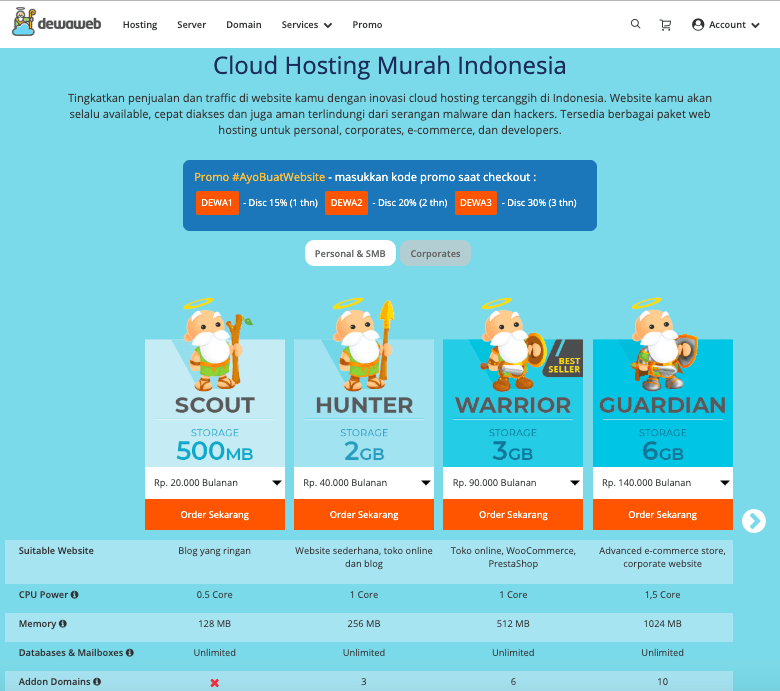Click Order Sekarang for Guardian plan
The image size is (780, 691).
pos(663,514)
